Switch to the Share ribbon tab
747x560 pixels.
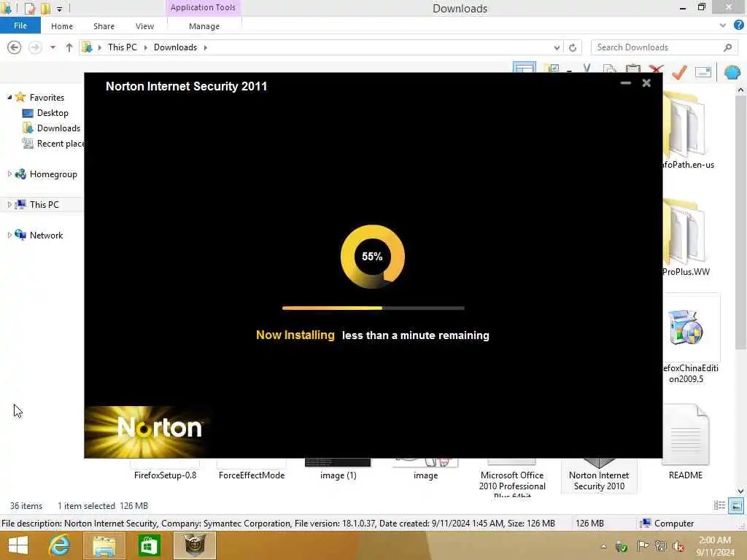click(104, 26)
